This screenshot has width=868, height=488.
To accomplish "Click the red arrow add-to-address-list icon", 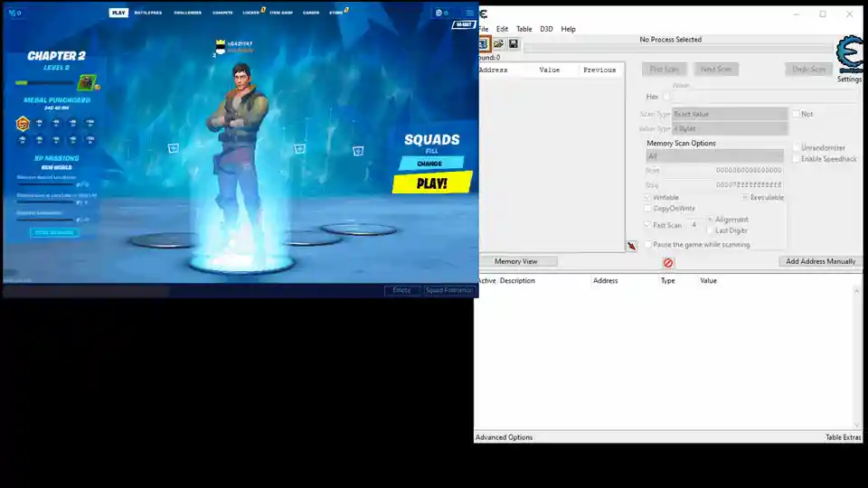I will (632, 246).
